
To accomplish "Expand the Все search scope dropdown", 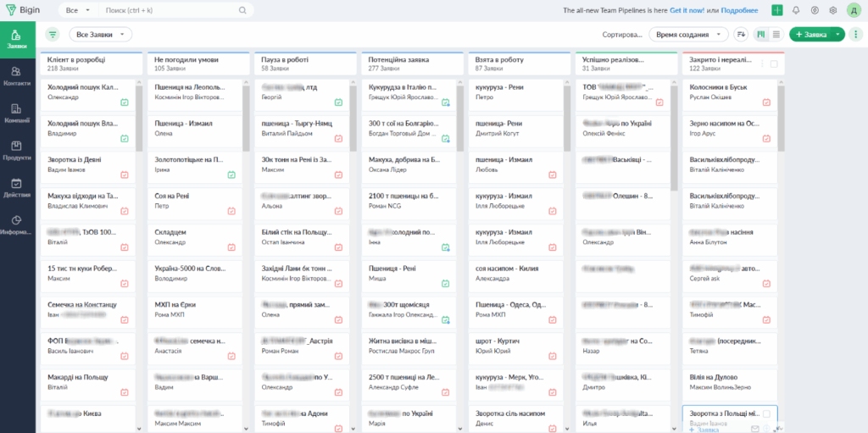I will click(78, 10).
